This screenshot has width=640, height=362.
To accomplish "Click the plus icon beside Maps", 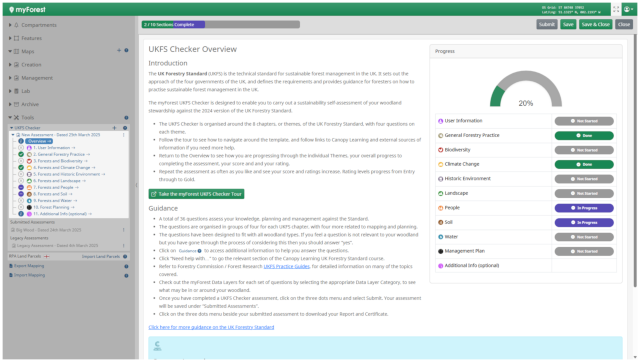I will click(119, 51).
